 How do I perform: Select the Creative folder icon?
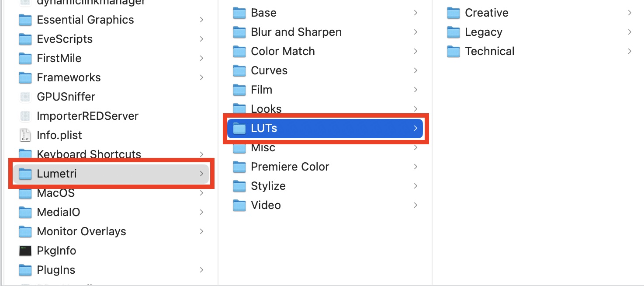coord(454,13)
